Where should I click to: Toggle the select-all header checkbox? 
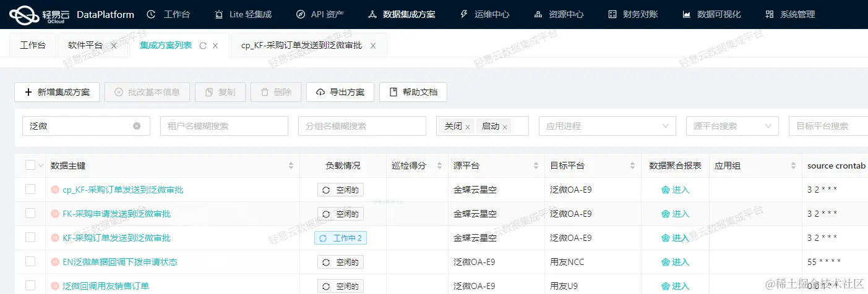coord(30,165)
